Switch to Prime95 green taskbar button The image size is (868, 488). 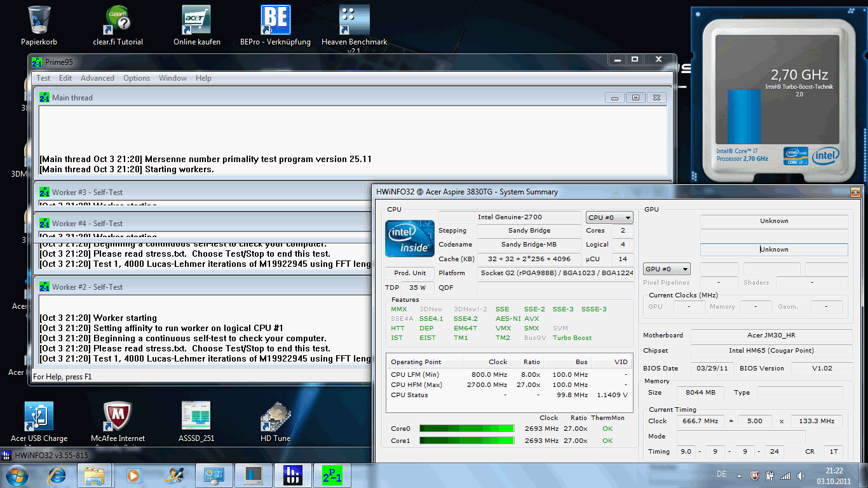pyautogui.click(x=332, y=475)
